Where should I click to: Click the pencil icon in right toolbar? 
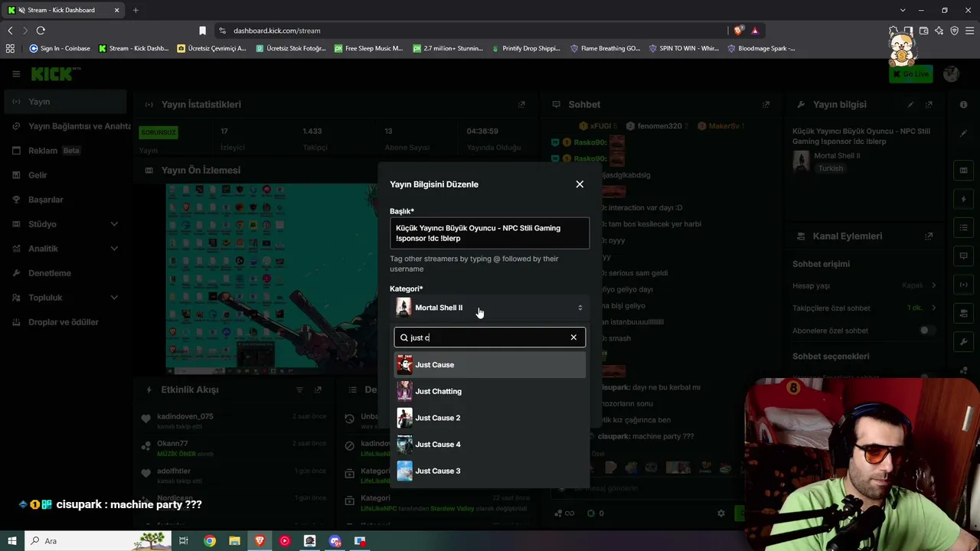[963, 133]
